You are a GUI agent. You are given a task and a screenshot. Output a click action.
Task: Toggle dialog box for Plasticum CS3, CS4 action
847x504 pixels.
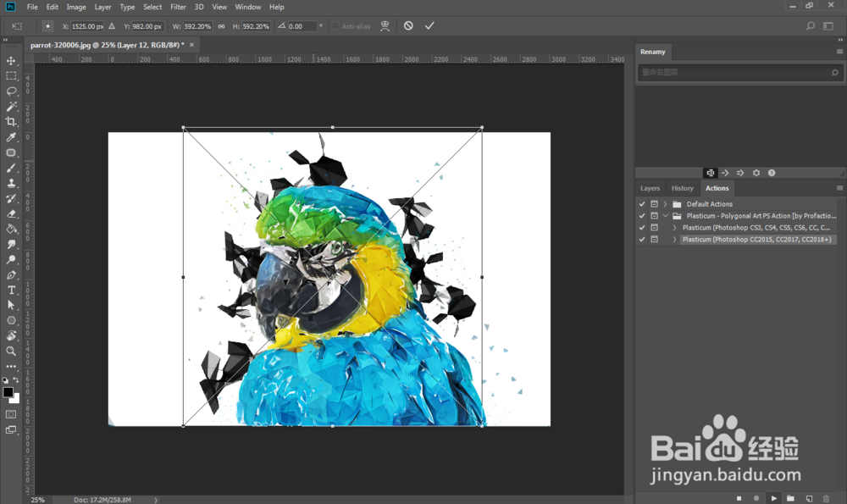coord(654,228)
